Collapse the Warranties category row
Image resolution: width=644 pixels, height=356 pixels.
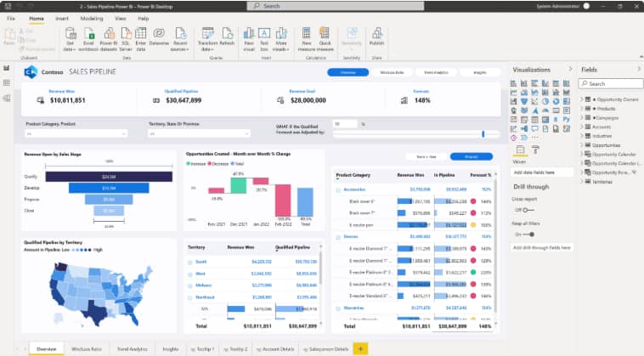coord(338,308)
